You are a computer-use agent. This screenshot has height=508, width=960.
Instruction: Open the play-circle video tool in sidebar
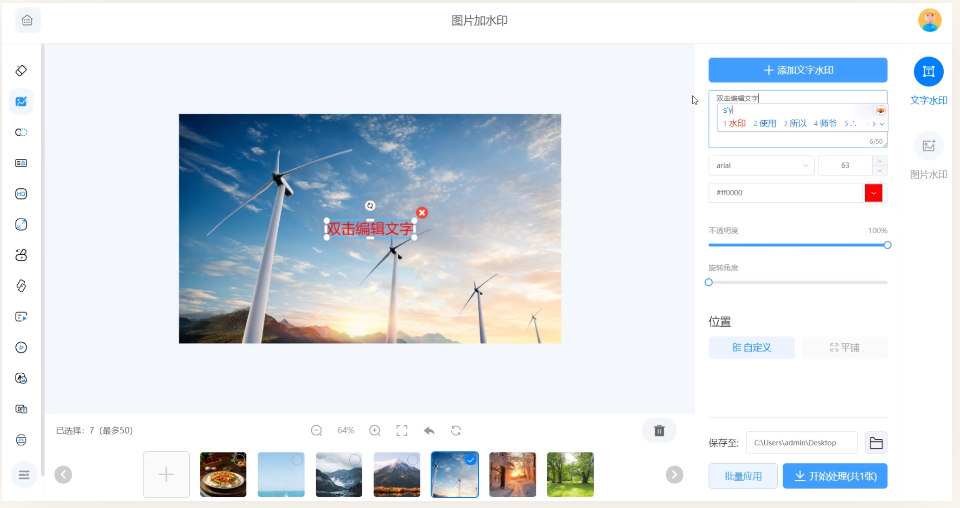[x=21, y=348]
